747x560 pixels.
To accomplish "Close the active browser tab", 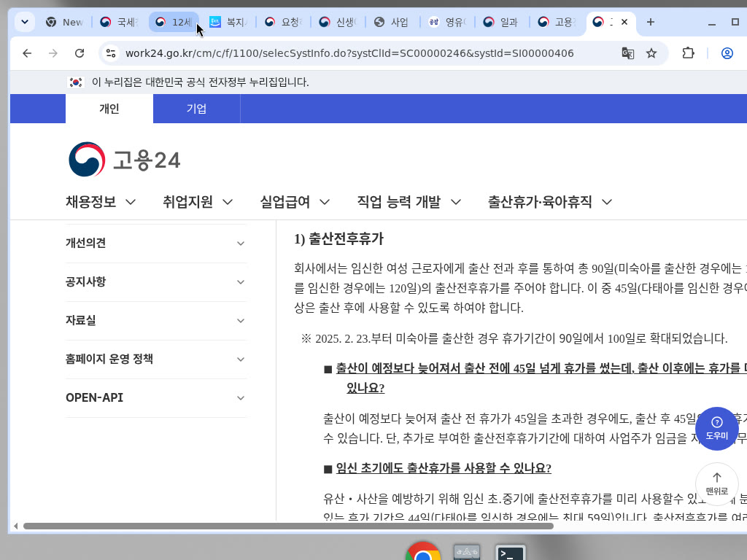I will tap(624, 22).
